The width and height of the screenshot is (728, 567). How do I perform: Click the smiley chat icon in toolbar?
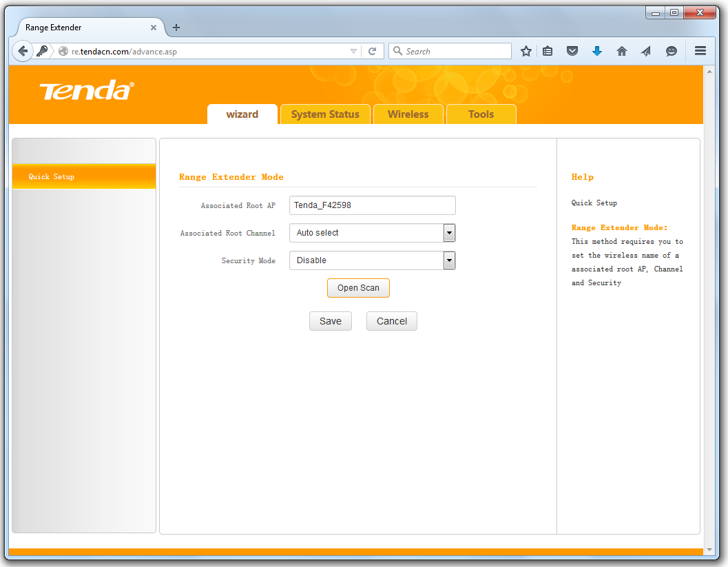[671, 51]
